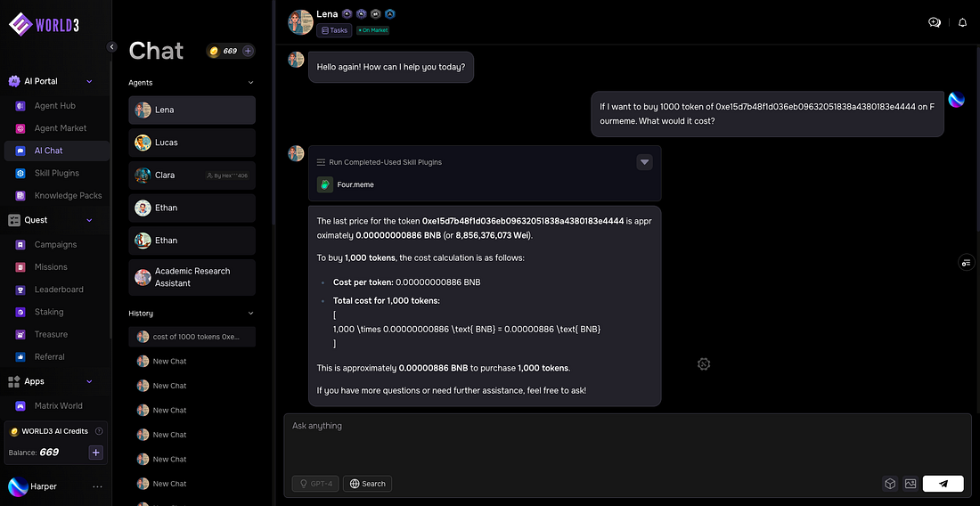Click the plus next to 669 coins
The width and height of the screenshot is (980, 506).
(x=248, y=51)
